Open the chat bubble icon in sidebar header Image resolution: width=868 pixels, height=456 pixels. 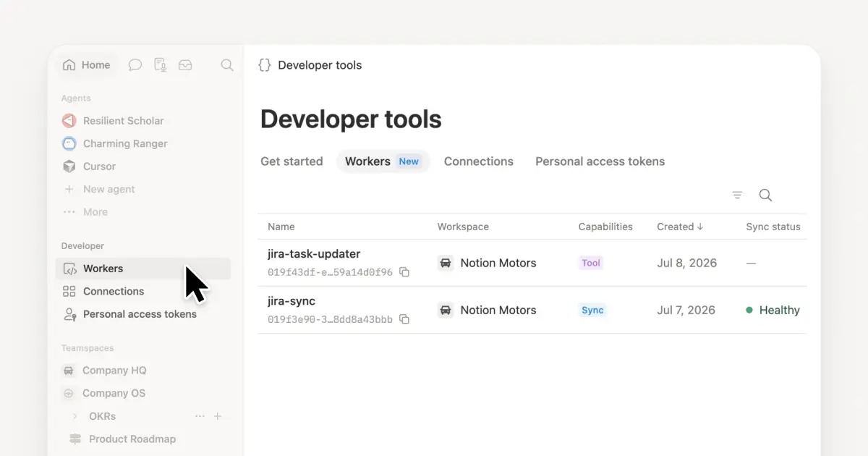tap(135, 65)
